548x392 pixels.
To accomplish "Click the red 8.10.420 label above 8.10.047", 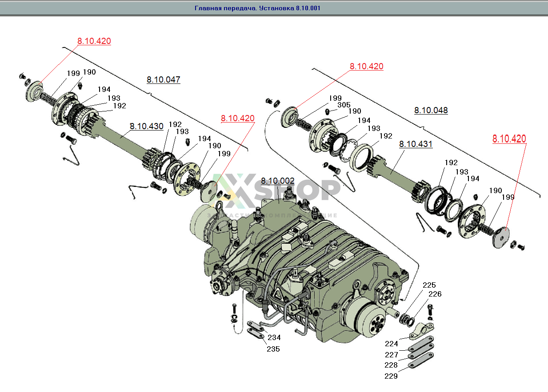I will tap(94, 41).
